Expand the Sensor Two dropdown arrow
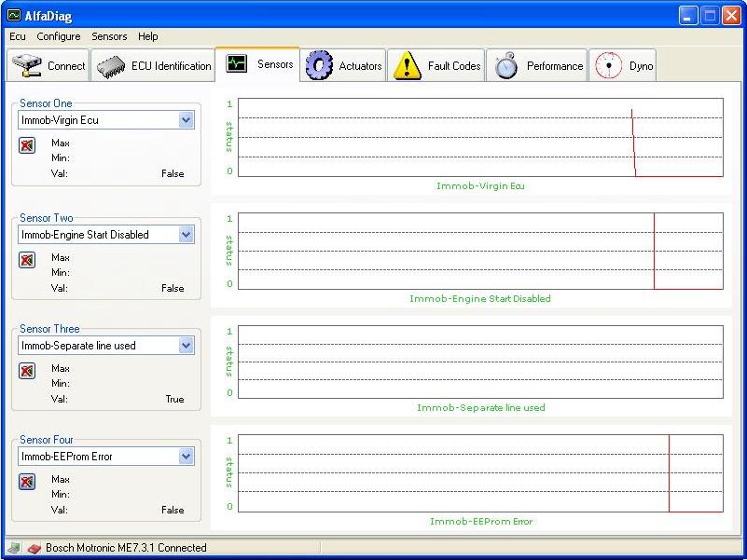Image resolution: width=747 pixels, height=560 pixels. (187, 234)
